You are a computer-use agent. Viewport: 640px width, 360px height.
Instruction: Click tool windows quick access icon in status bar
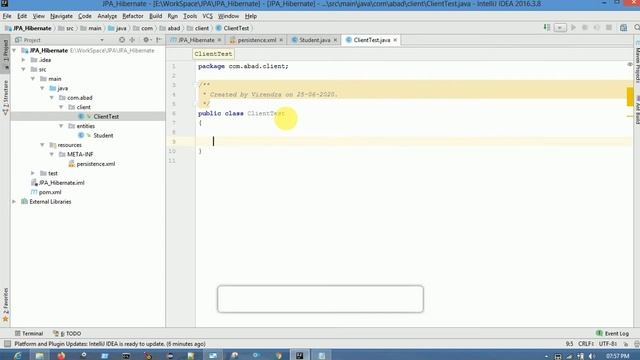pyautogui.click(x=7, y=344)
